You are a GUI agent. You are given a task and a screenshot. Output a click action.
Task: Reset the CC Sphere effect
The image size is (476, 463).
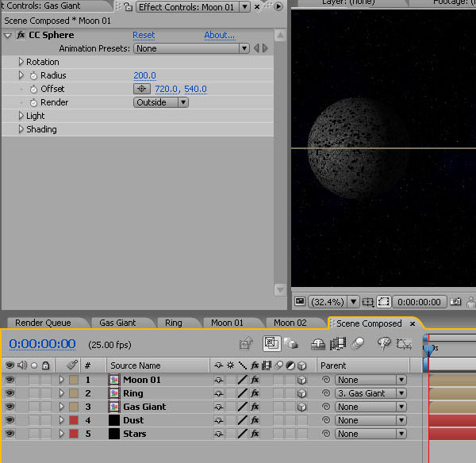144,36
